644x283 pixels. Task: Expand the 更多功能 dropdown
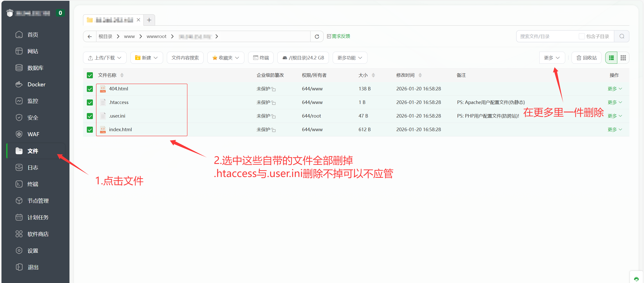(350, 58)
